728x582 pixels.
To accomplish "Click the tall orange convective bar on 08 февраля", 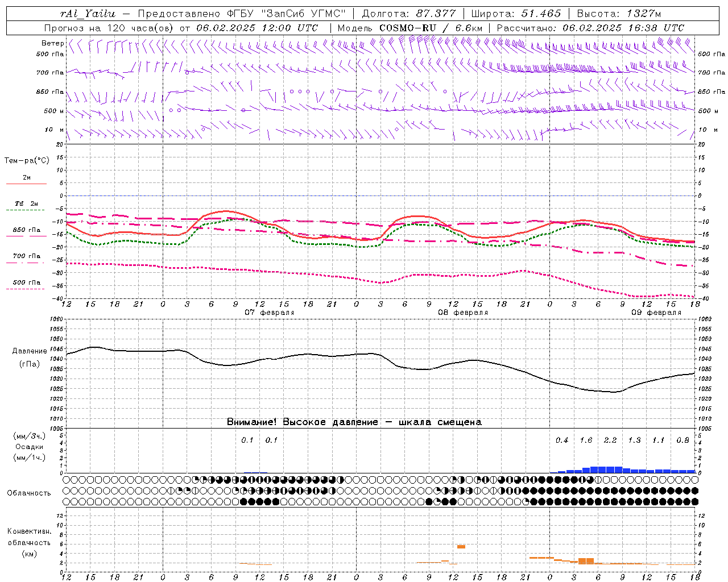I will 461,547.
